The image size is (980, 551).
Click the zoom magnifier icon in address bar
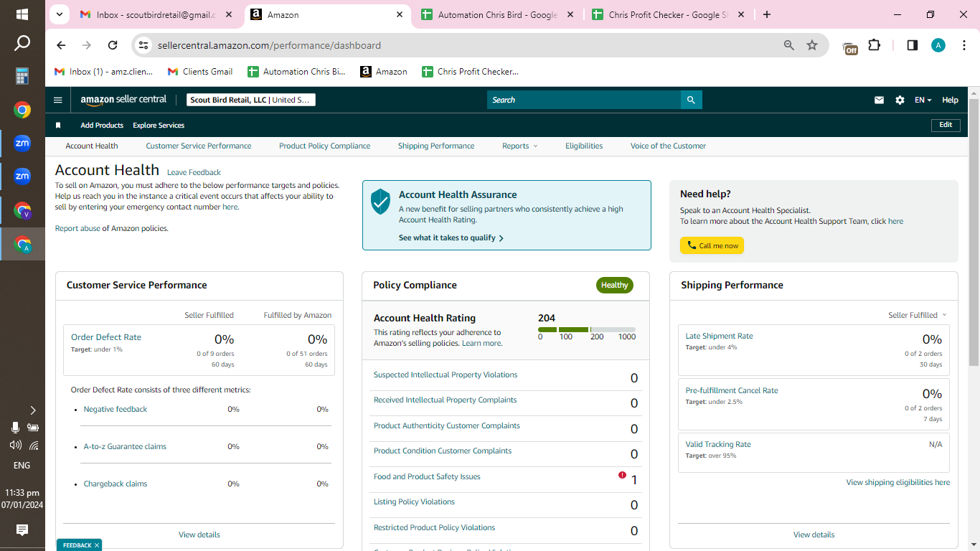point(789,45)
